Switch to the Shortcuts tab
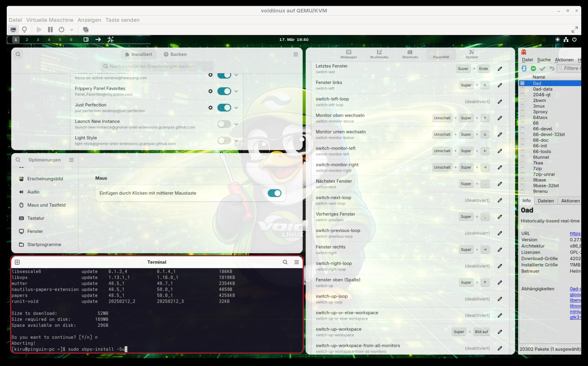The width and height of the screenshot is (588, 366). pos(410,54)
